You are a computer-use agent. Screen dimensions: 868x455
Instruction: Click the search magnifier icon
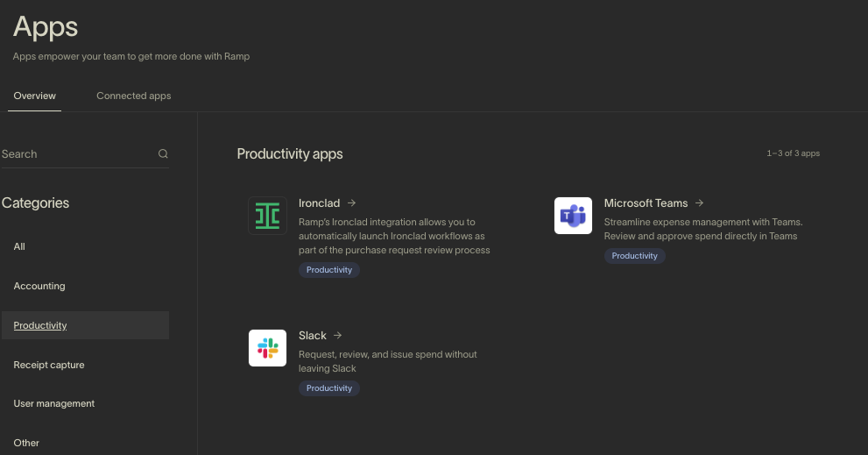(x=163, y=153)
